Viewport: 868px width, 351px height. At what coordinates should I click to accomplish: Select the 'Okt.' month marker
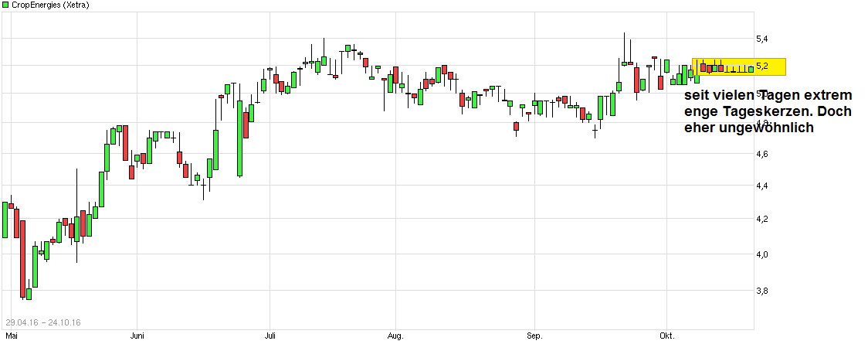point(666,336)
